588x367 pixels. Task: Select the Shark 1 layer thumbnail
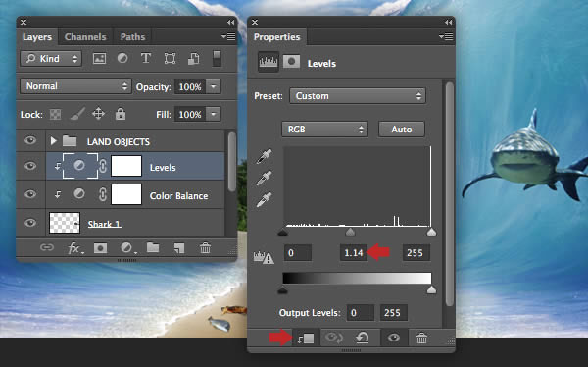(x=65, y=223)
